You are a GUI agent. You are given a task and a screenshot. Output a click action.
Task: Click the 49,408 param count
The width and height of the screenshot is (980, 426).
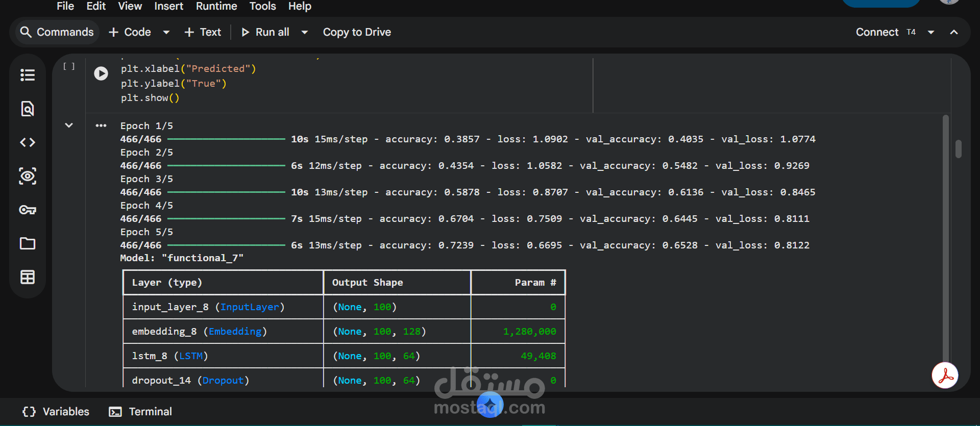tap(538, 356)
